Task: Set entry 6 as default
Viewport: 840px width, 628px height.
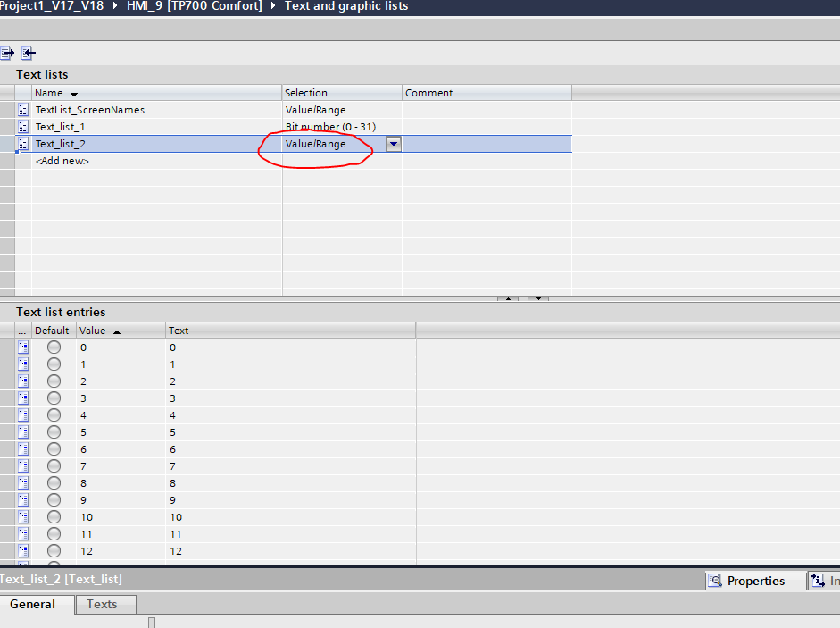Action: click(x=54, y=448)
